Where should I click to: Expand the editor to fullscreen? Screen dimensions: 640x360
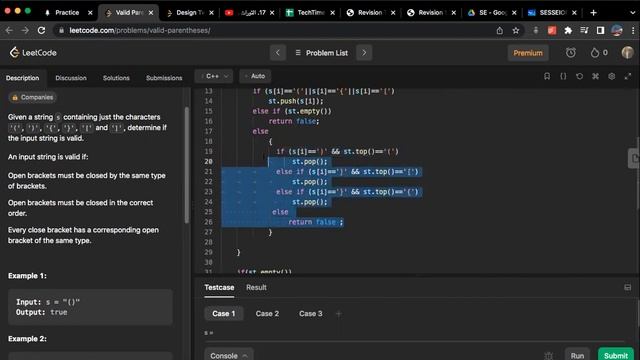(628, 76)
